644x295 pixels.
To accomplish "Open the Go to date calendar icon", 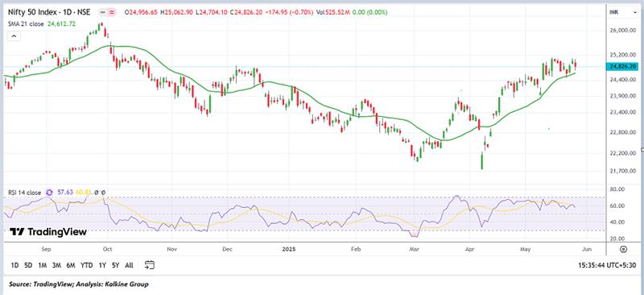I will pos(150,265).
